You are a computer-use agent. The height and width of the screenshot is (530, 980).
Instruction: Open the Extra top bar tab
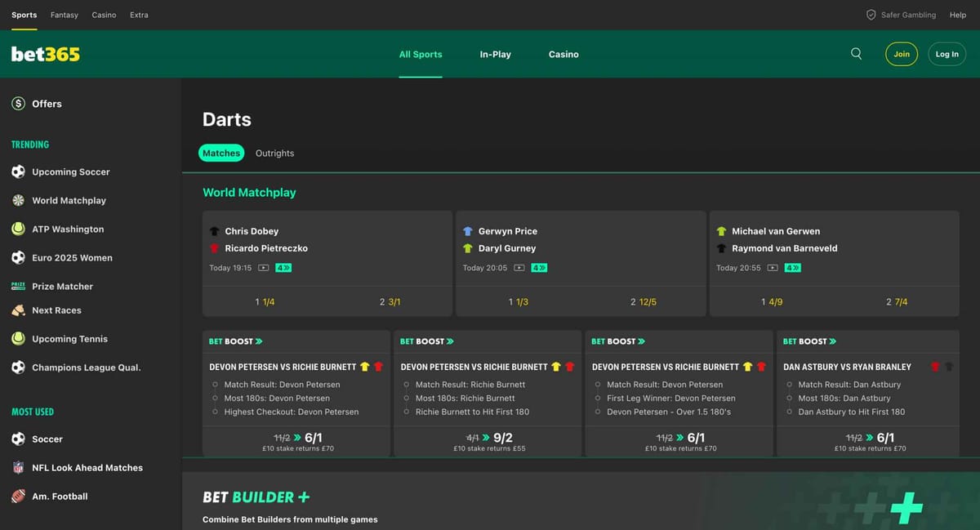[139, 15]
